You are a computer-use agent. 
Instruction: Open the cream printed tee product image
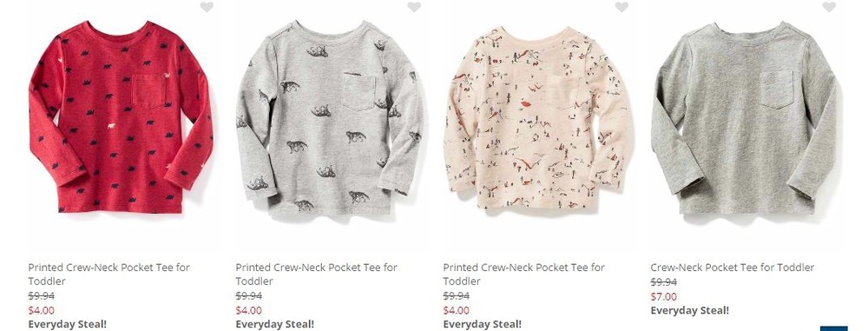click(x=537, y=117)
